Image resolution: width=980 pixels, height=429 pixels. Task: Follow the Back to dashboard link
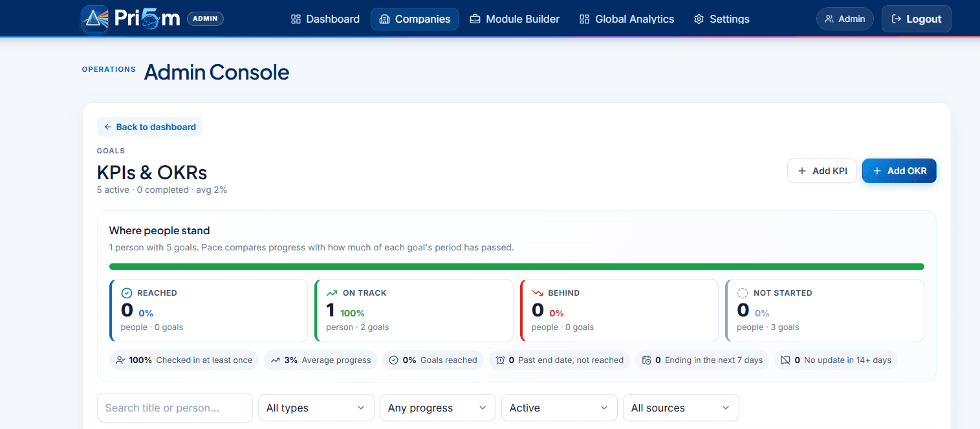coord(150,127)
